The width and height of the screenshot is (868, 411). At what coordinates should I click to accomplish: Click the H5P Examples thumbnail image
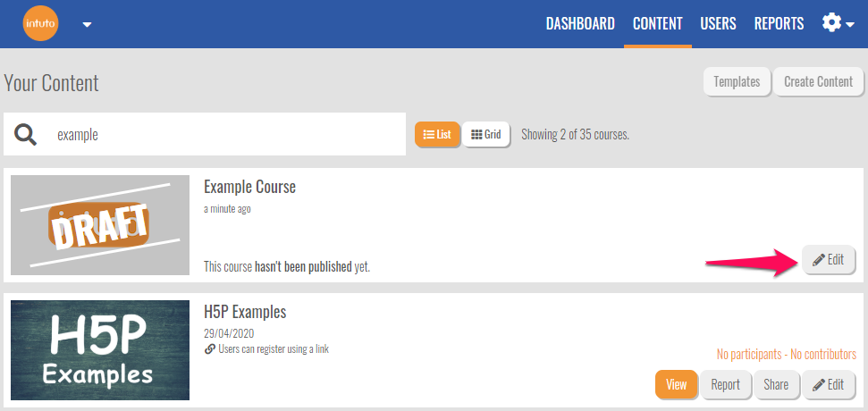tap(100, 349)
